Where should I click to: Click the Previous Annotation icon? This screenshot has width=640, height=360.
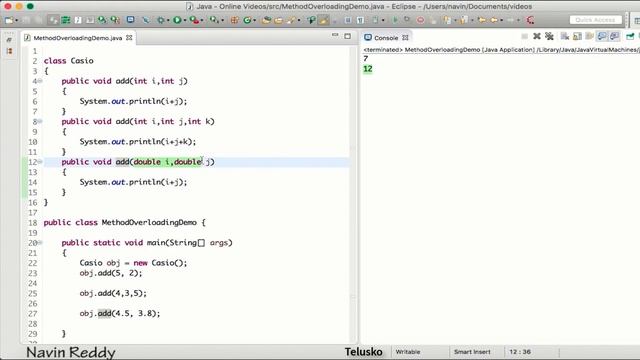coord(464,20)
